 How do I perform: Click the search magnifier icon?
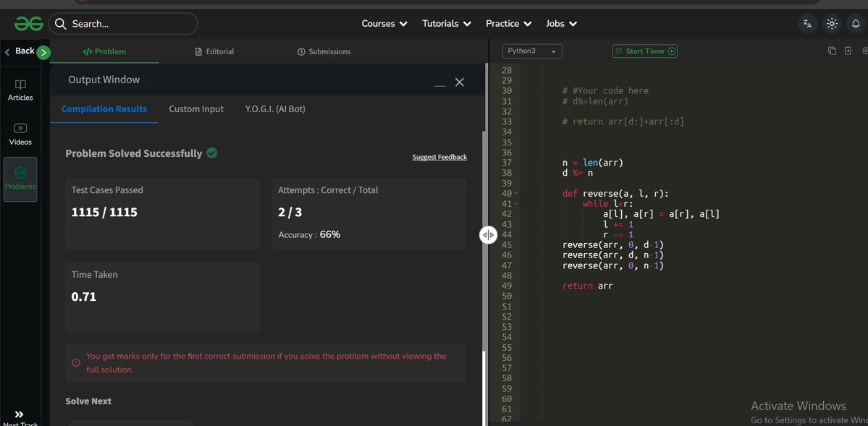(x=62, y=24)
